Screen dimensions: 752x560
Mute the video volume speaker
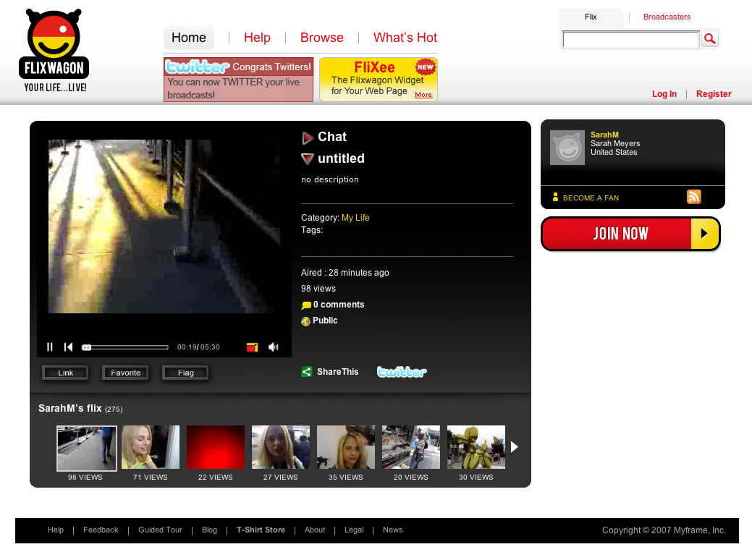(274, 347)
